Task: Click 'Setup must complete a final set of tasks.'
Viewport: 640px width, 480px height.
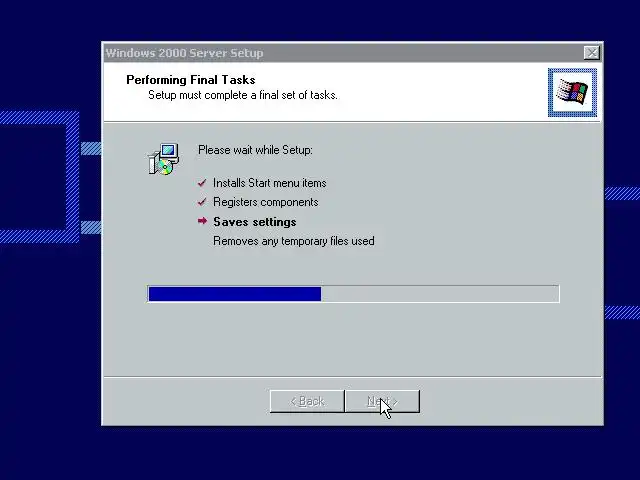Action: [243, 95]
